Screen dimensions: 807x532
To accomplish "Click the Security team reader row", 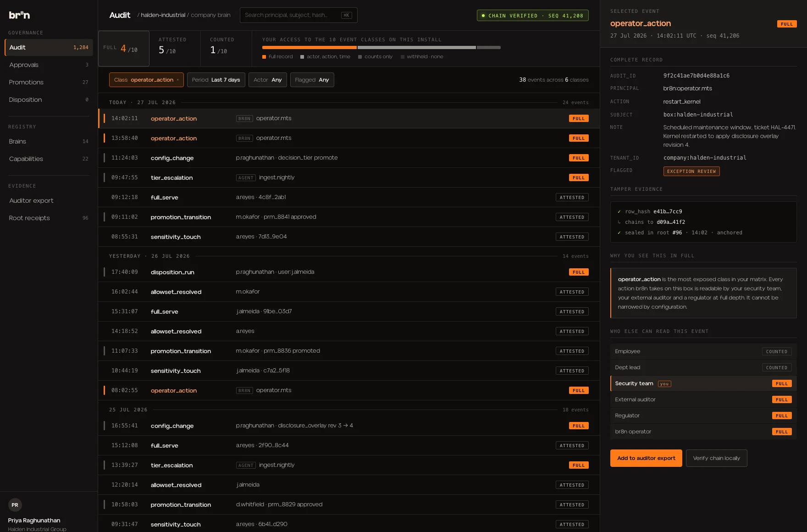I will pos(703,383).
